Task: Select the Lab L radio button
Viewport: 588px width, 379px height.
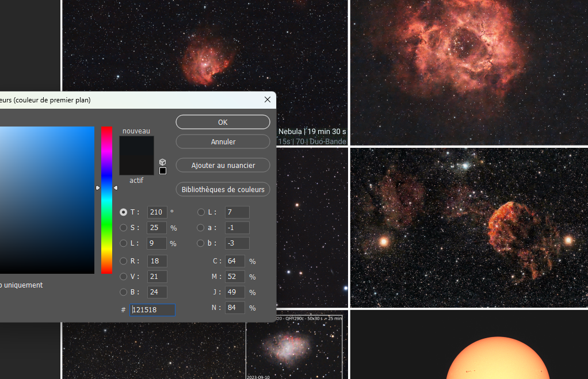Action: (x=201, y=212)
